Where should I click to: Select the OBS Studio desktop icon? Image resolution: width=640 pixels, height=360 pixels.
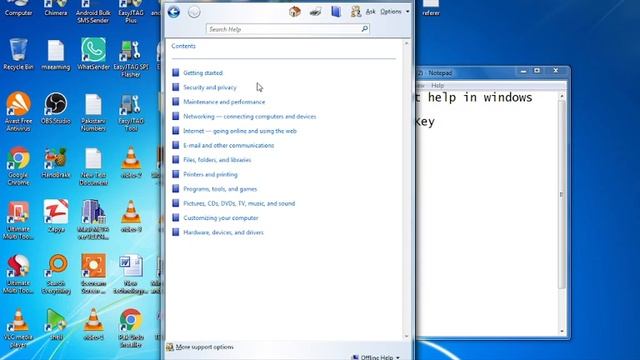(56, 108)
